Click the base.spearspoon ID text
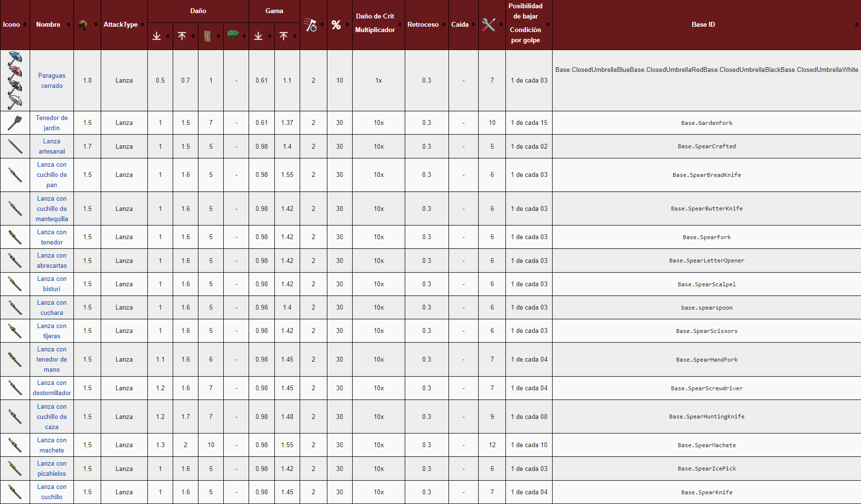The width and height of the screenshot is (861, 504). [707, 308]
